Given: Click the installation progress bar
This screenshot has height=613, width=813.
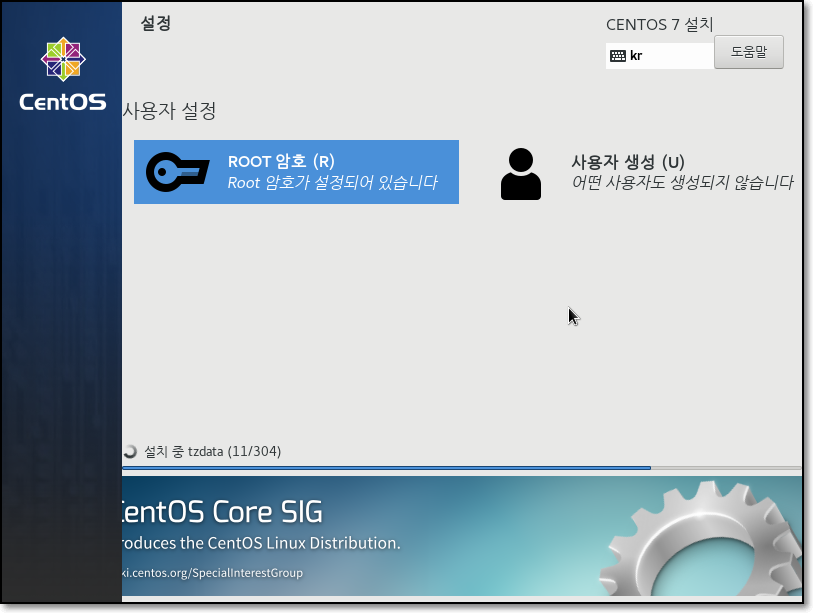Looking at the screenshot, I should point(461,468).
